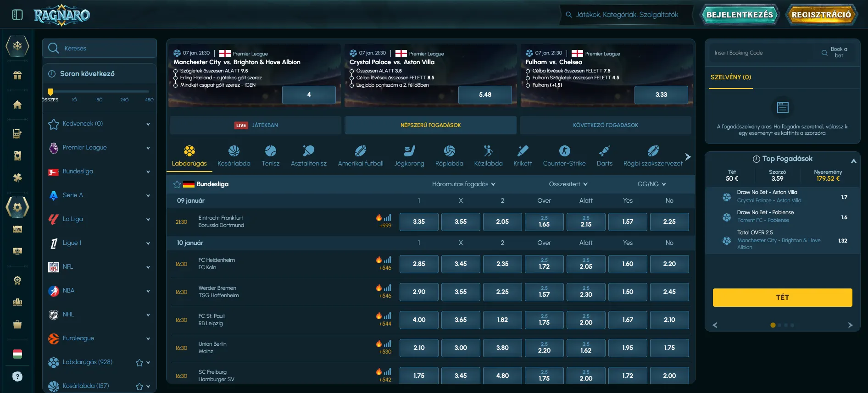Expand the Premier League sidebar item
The height and width of the screenshot is (393, 868).
(148, 148)
